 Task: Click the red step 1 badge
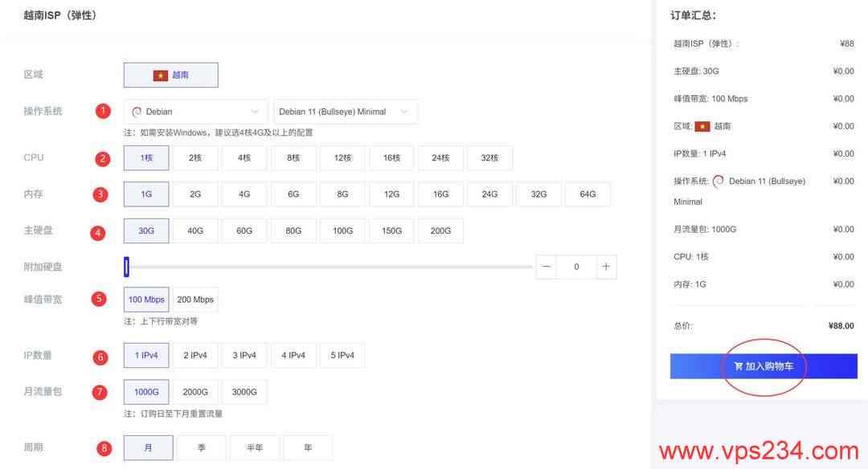[x=103, y=111]
